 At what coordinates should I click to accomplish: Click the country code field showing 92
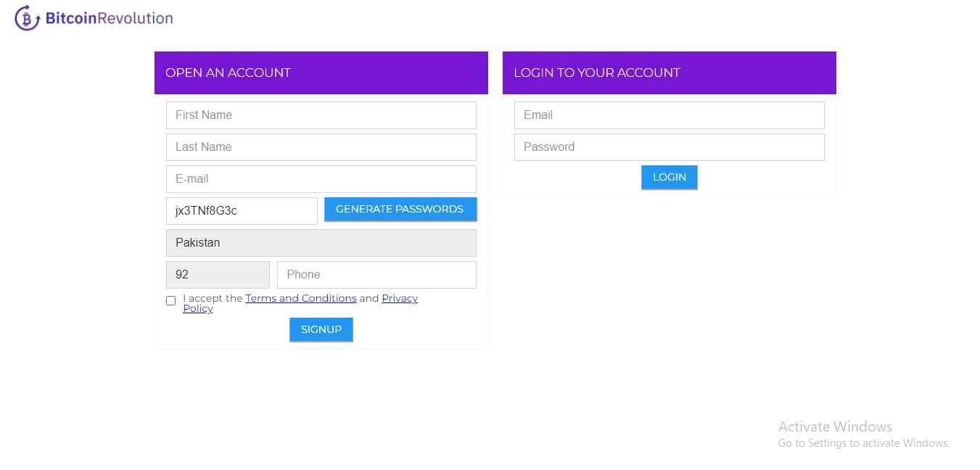218,274
